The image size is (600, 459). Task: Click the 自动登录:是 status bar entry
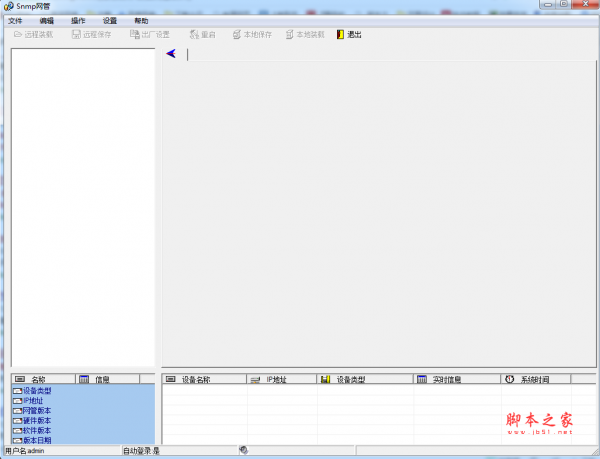[x=179, y=451]
